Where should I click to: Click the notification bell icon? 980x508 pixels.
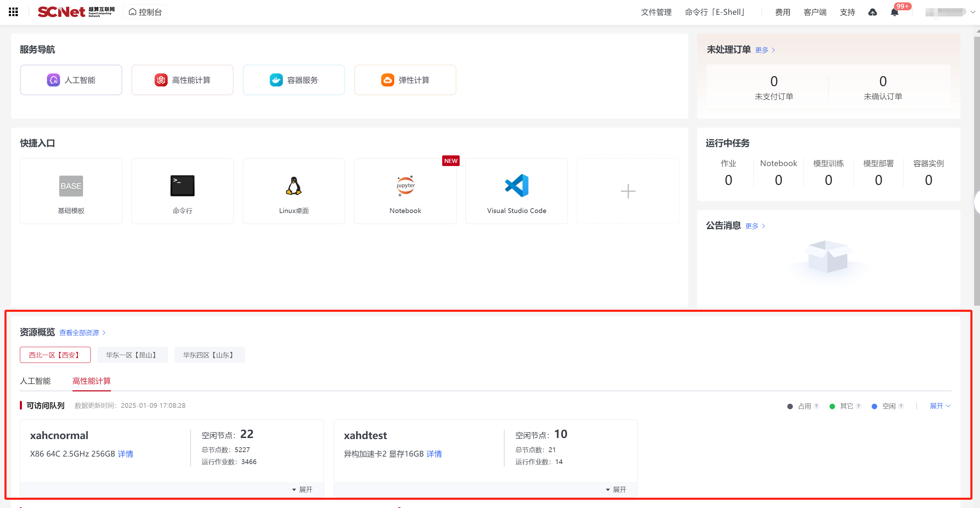point(894,13)
